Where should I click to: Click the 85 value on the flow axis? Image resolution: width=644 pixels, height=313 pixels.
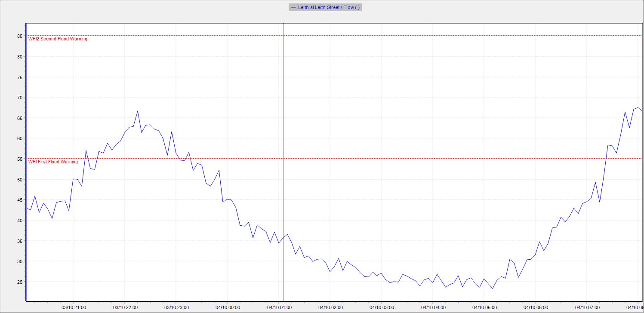(19, 36)
